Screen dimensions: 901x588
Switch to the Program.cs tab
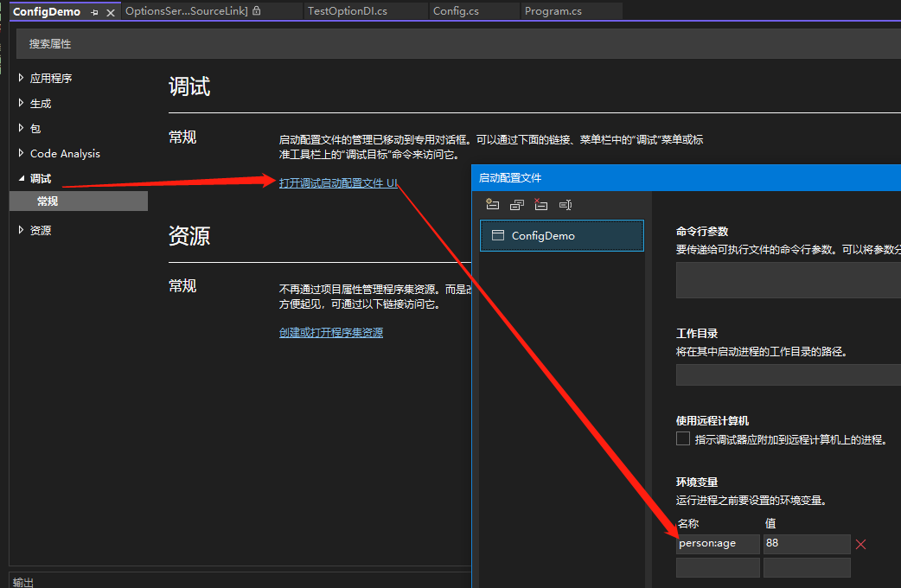(x=553, y=11)
